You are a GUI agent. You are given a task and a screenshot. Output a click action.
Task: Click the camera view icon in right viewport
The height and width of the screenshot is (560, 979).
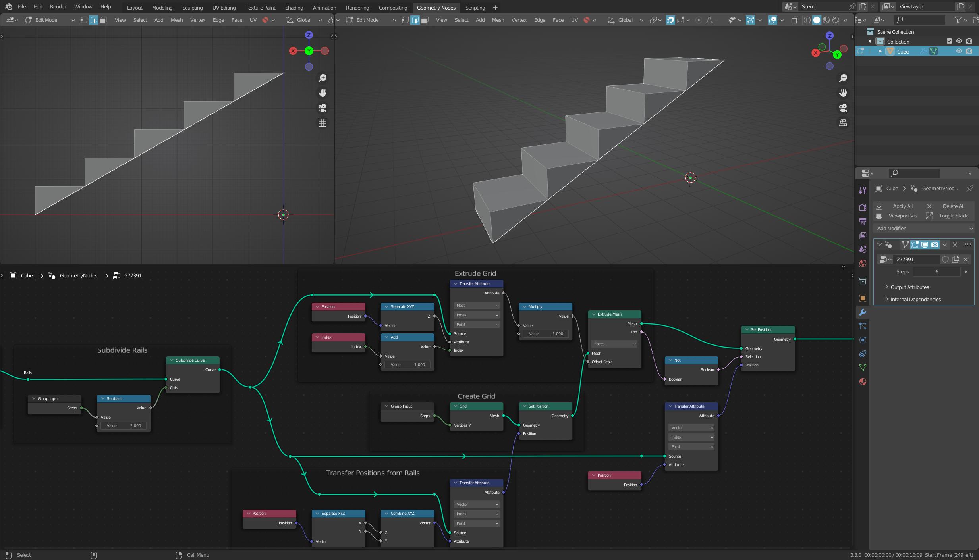(843, 108)
